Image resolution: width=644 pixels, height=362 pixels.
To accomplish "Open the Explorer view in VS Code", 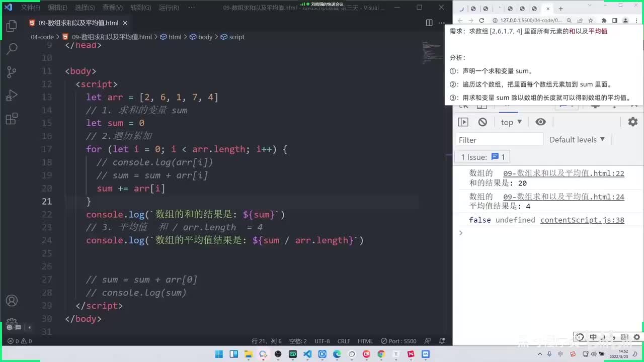I will click(11, 27).
